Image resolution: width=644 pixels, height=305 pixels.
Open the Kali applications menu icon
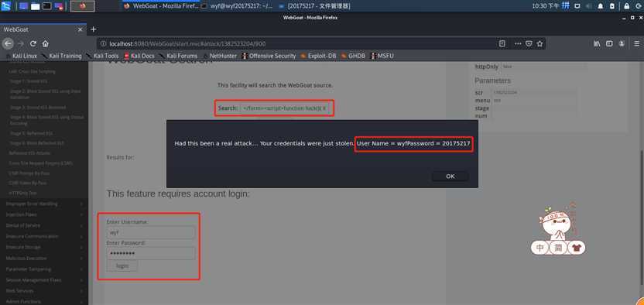tap(5, 5)
